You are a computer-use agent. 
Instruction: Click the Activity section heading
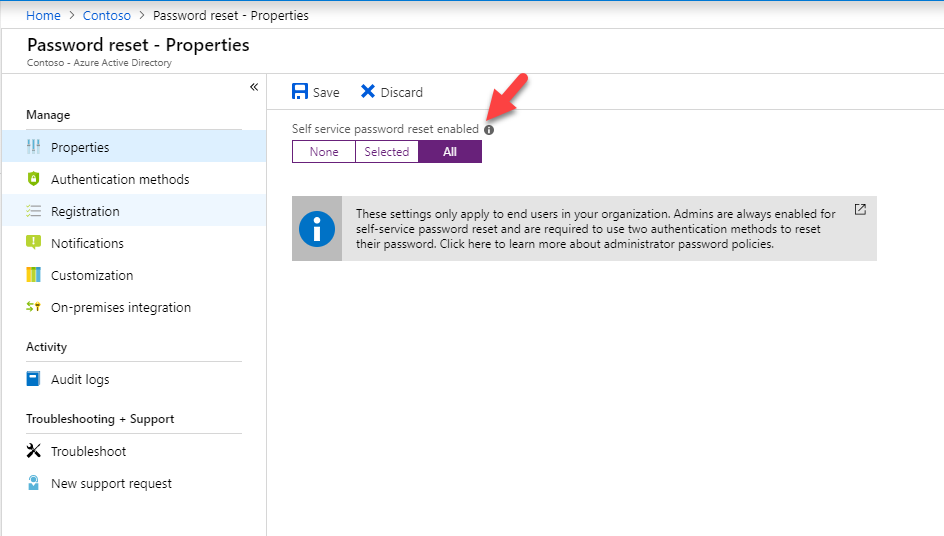(46, 347)
